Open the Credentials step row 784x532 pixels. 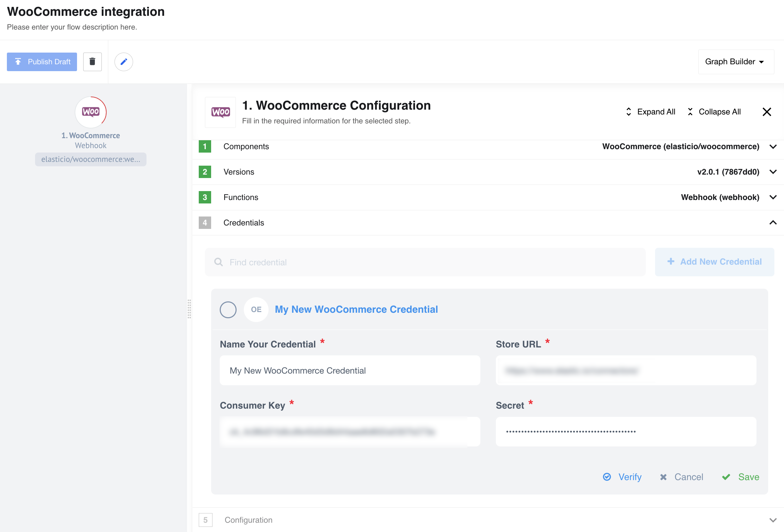488,223
